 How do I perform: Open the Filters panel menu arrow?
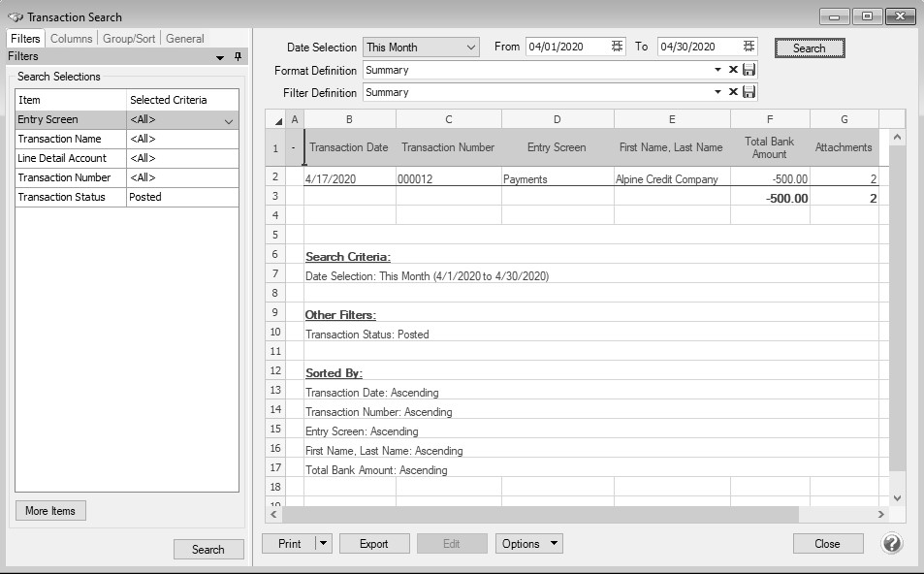[221, 57]
